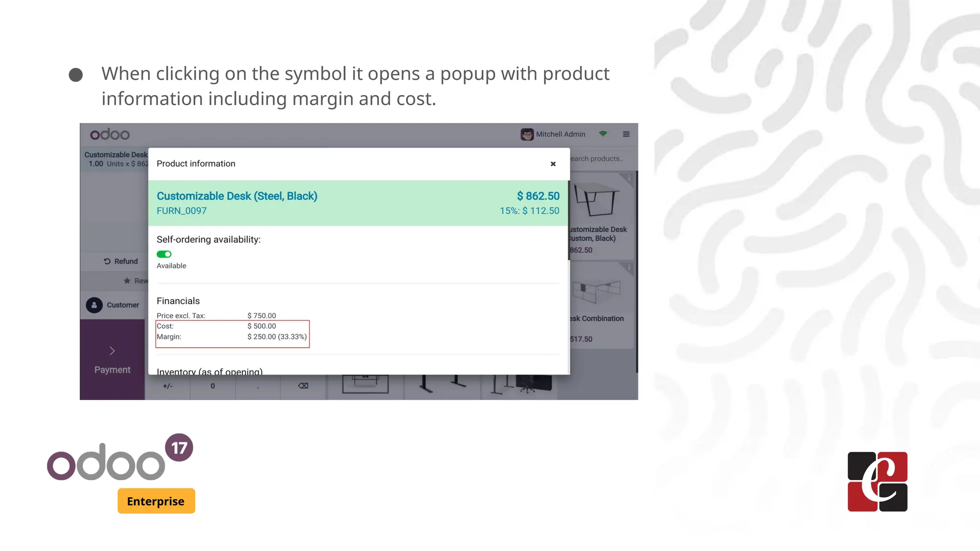Screen dimensions: 980x551
Task: Click the $ 862.50 price in the popup header
Action: tap(538, 196)
